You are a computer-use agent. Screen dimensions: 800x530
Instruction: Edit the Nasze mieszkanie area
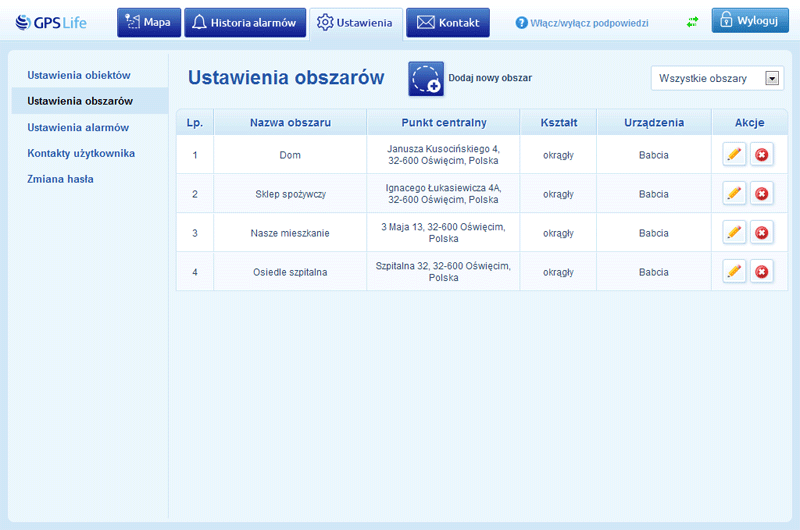734,233
